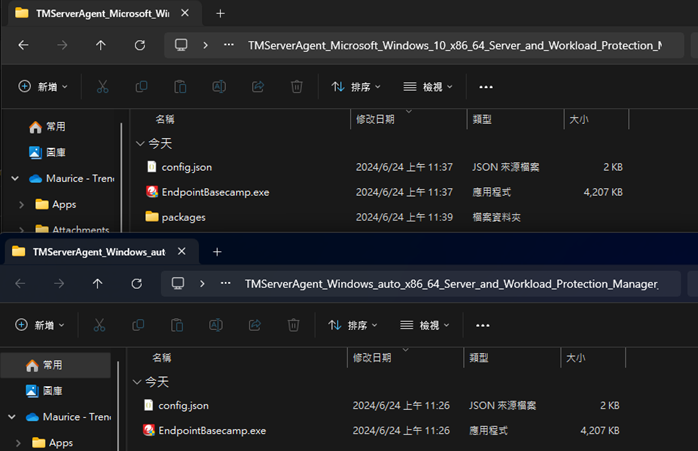
Task: Switch to the TMServerAgent_Windows_aut tab
Action: [98, 252]
